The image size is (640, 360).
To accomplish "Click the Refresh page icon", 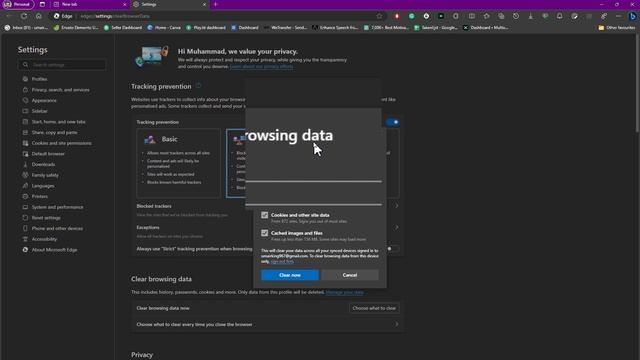I will point(24,16).
